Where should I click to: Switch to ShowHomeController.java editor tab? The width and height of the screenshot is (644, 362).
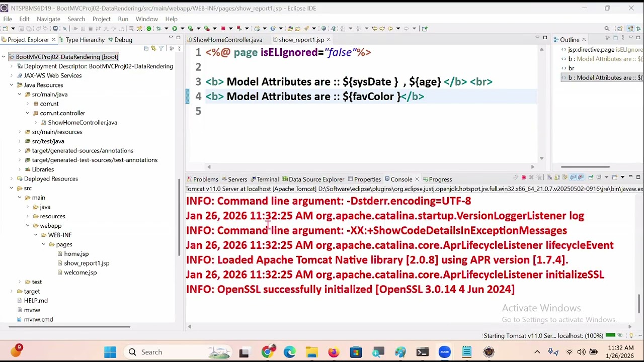coord(227,40)
